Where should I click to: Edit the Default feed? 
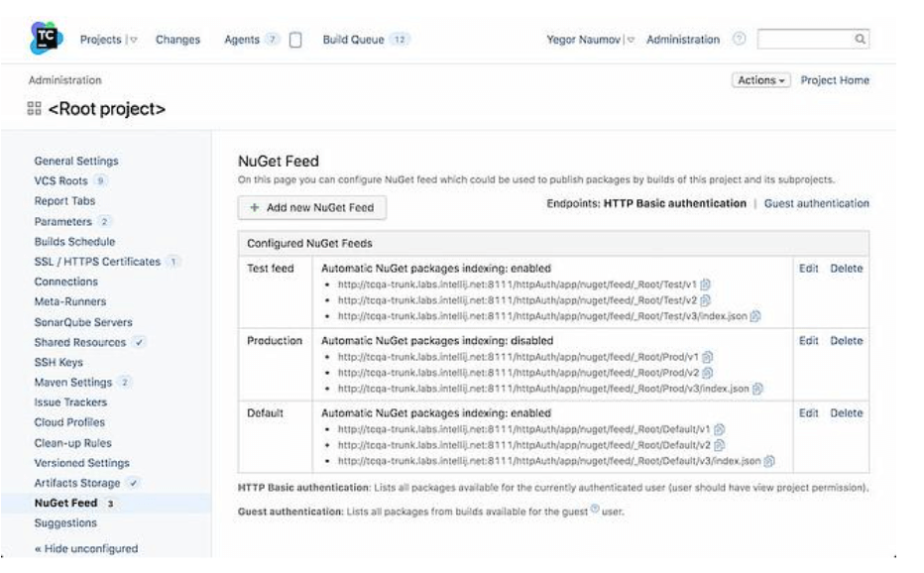click(809, 413)
